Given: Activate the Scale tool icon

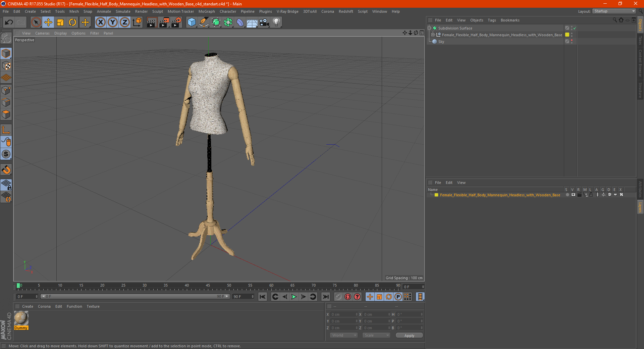Looking at the screenshot, I should pyautogui.click(x=60, y=22).
